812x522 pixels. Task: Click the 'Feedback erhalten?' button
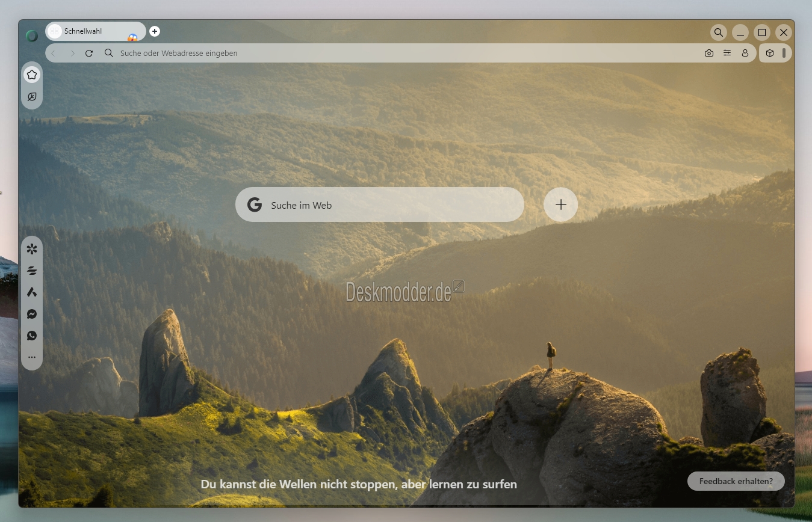(x=736, y=481)
